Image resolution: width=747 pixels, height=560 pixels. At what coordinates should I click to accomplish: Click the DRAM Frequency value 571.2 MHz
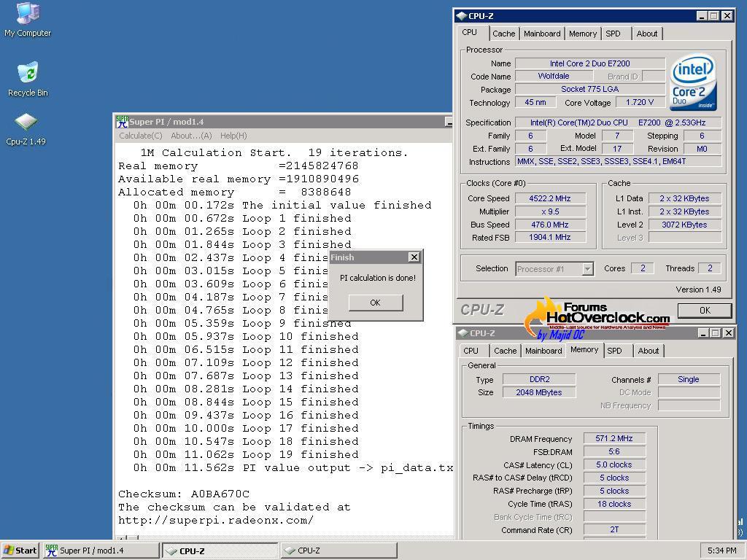[x=614, y=438]
